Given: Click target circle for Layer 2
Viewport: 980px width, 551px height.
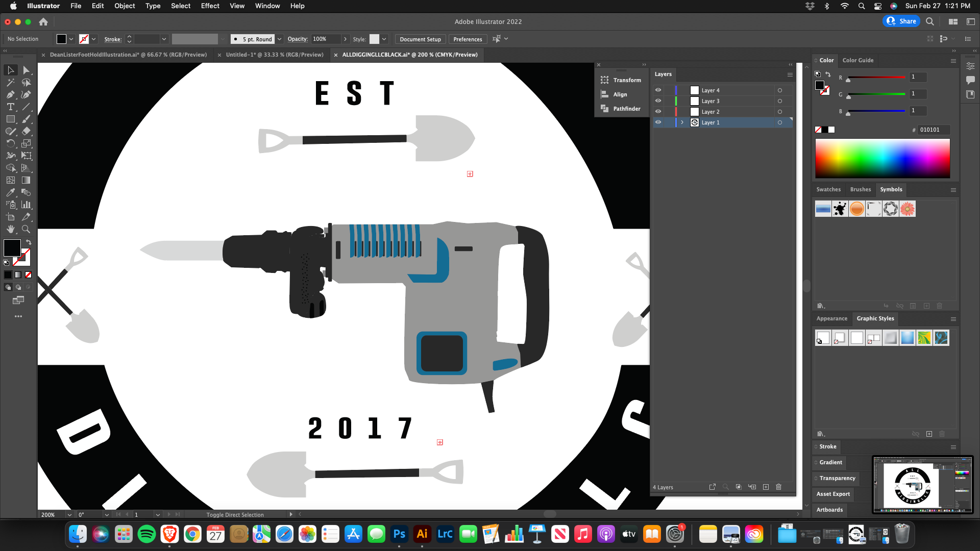Looking at the screenshot, I should 780,112.
